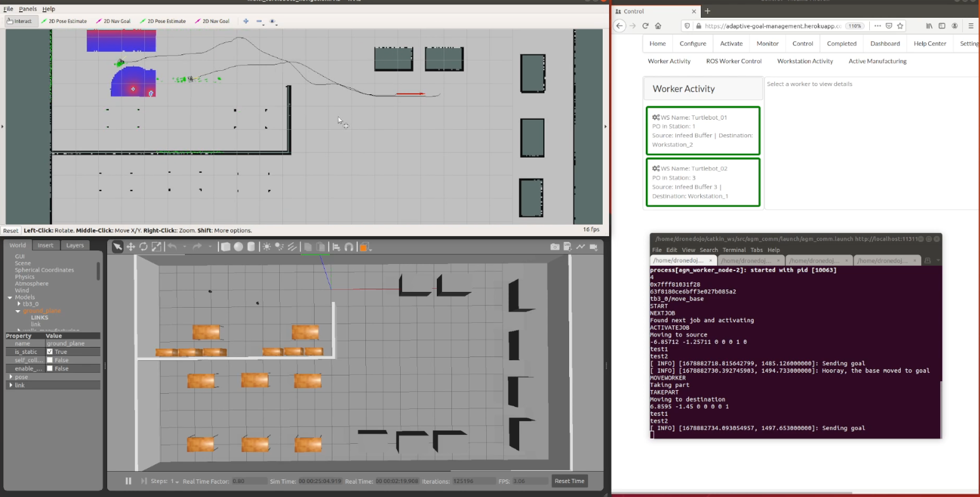Click the Reset Time button
Viewport: 980px width, 497px height.
569,481
